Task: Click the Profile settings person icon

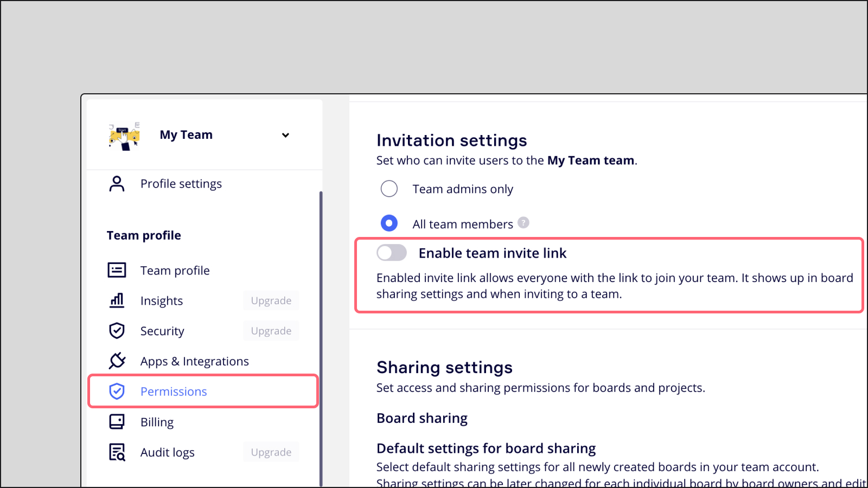Action: [117, 184]
